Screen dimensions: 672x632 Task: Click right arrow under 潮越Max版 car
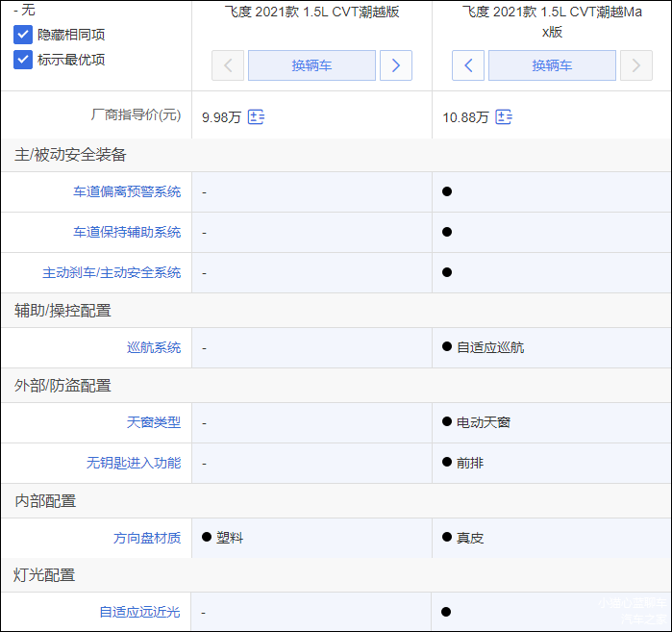pos(636,65)
